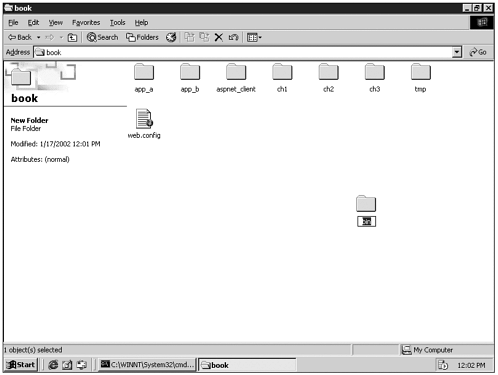Go back with the Back button
The width and height of the screenshot is (498, 375).
20,37
